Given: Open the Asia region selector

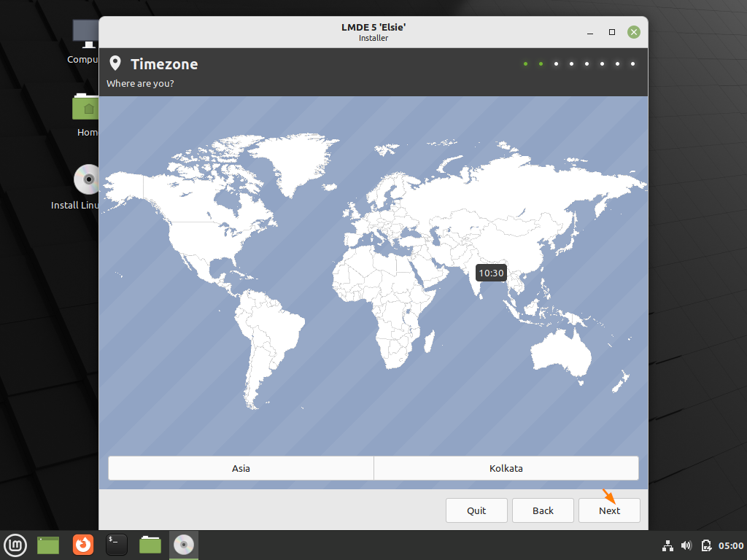Looking at the screenshot, I should 241,468.
